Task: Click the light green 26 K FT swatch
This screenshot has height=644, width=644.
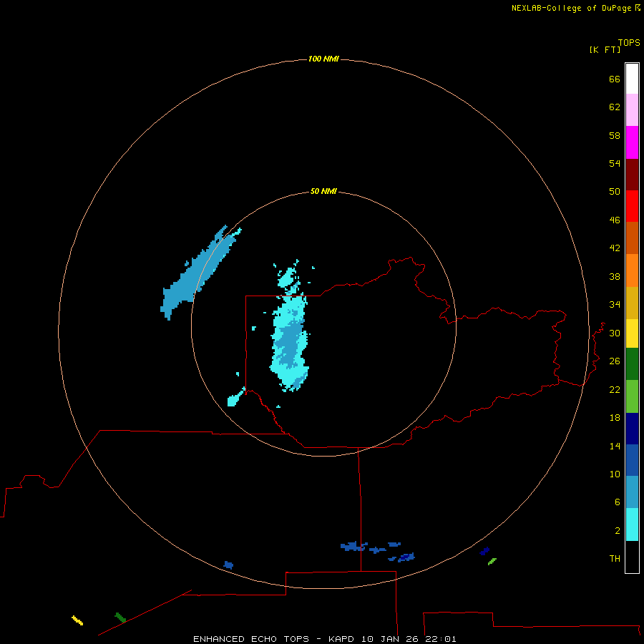Action: [x=632, y=396]
